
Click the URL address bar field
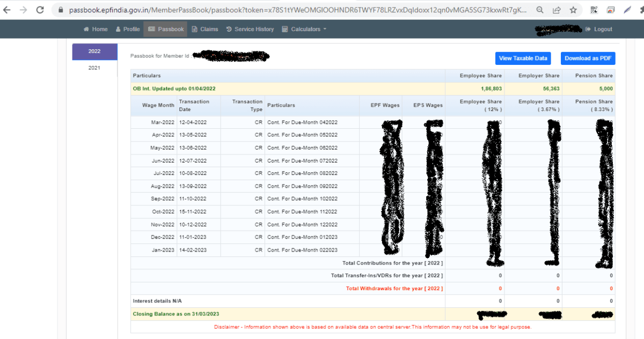click(x=295, y=10)
